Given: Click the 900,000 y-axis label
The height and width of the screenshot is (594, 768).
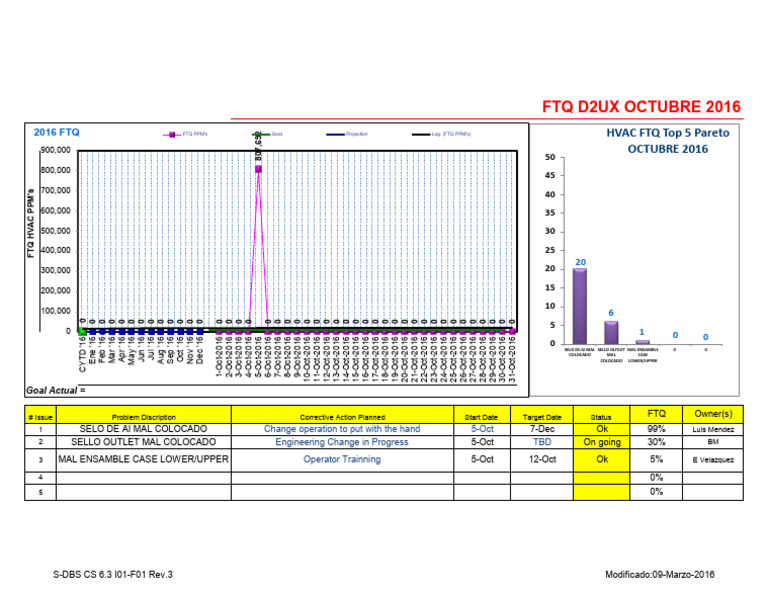Looking at the screenshot, I should [55, 150].
